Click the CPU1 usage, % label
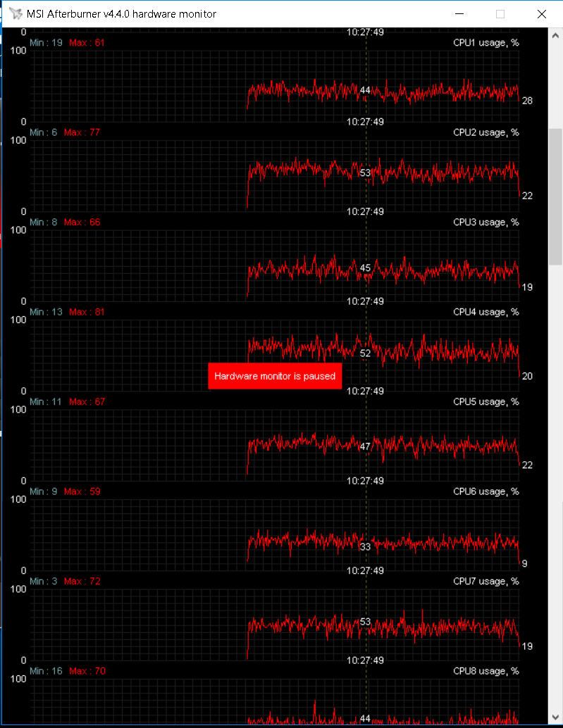 (486, 43)
